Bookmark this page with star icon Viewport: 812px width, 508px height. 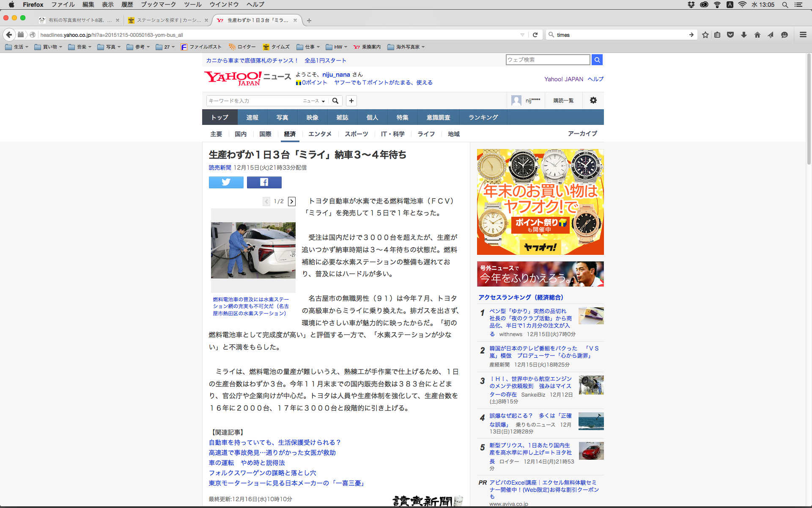coord(705,35)
